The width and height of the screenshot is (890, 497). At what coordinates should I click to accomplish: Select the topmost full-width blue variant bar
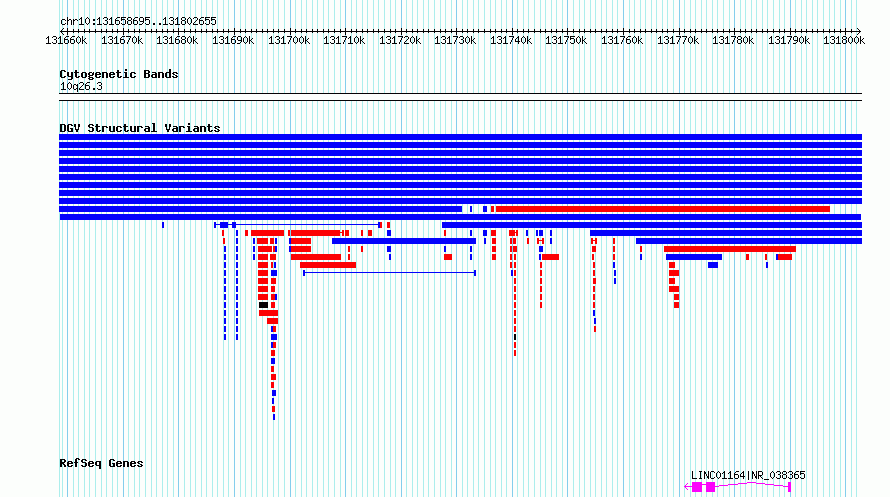tap(460, 137)
